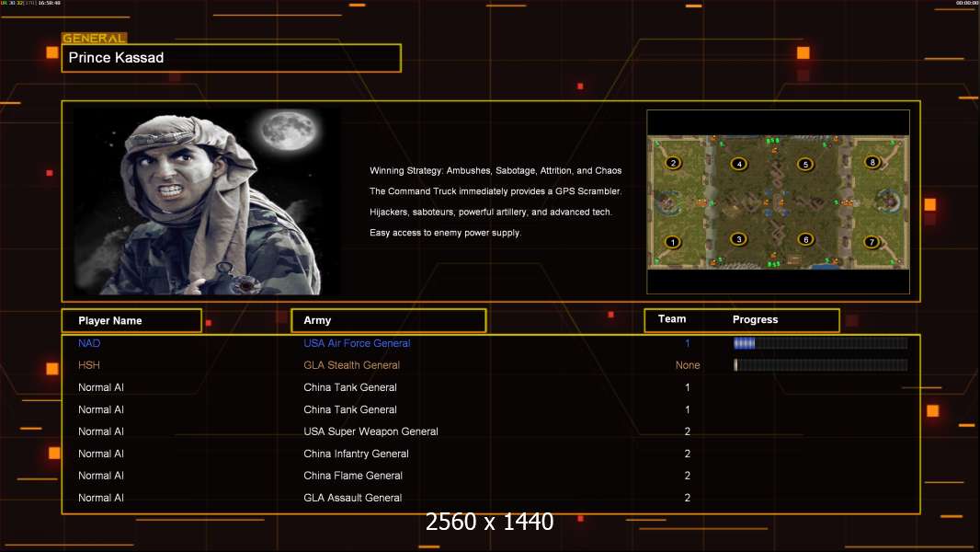This screenshot has width=980, height=552.
Task: Click the Player Name column header
Action: click(131, 321)
